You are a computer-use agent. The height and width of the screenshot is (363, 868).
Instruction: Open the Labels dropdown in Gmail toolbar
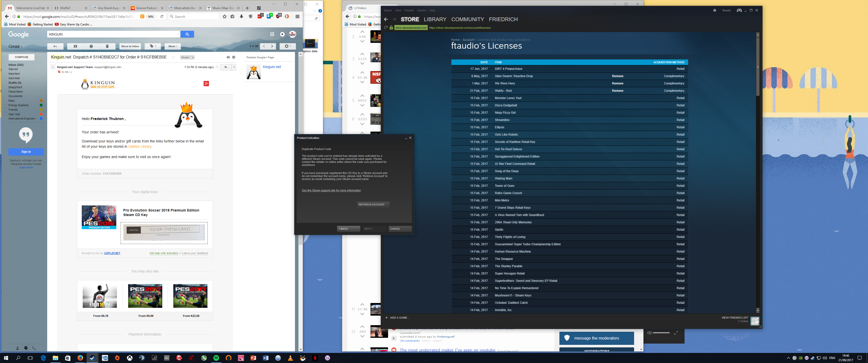153,46
